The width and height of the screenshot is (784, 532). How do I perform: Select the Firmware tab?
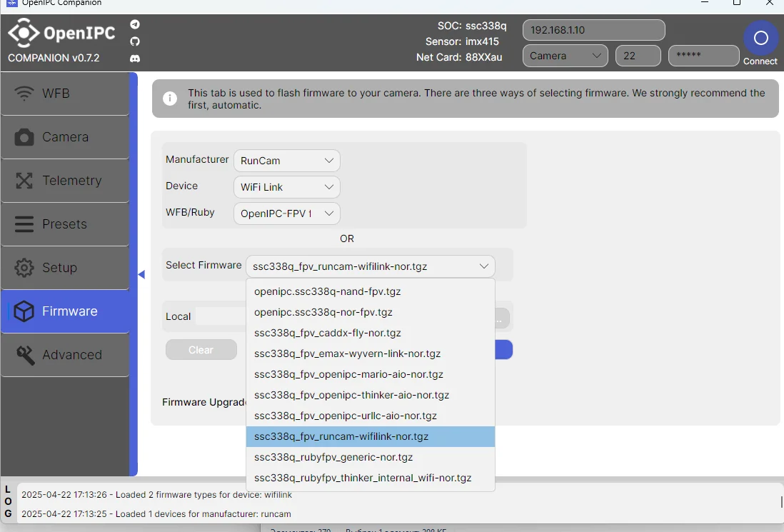pos(65,311)
